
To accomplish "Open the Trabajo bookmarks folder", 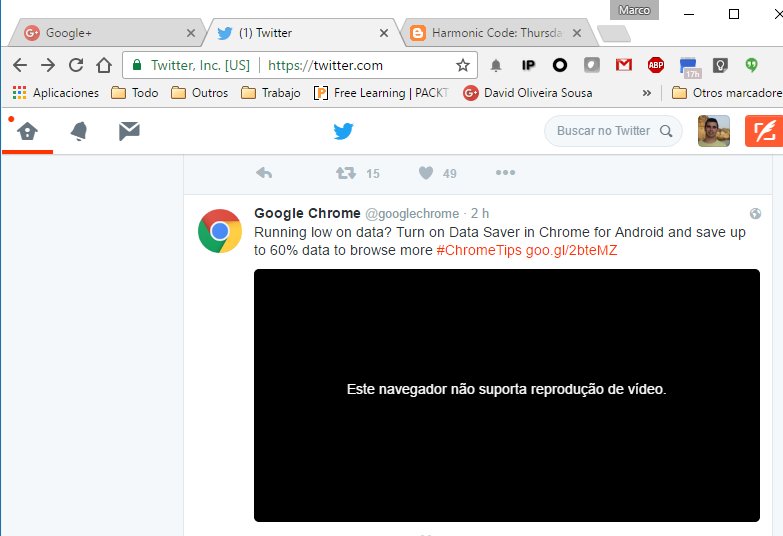I will click(x=271, y=93).
